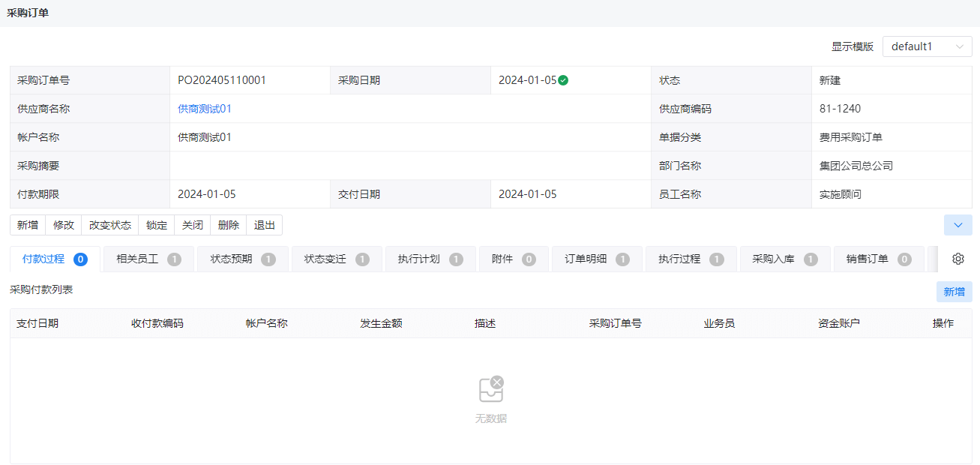Switch to the 采购入库 tab
The height and width of the screenshot is (465, 980).
(785, 259)
